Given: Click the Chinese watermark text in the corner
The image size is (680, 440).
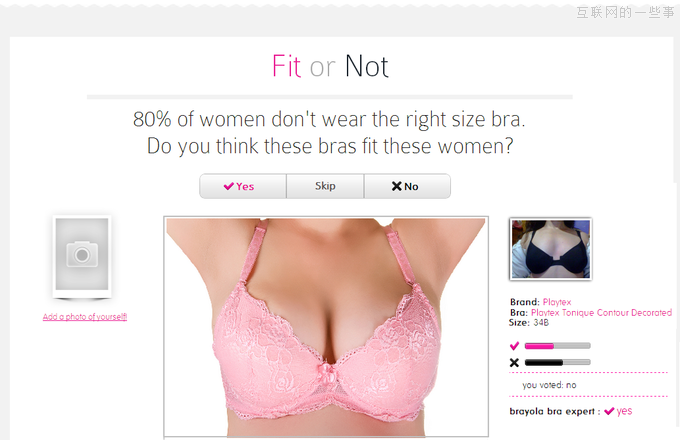Looking at the screenshot, I should click(x=625, y=12).
